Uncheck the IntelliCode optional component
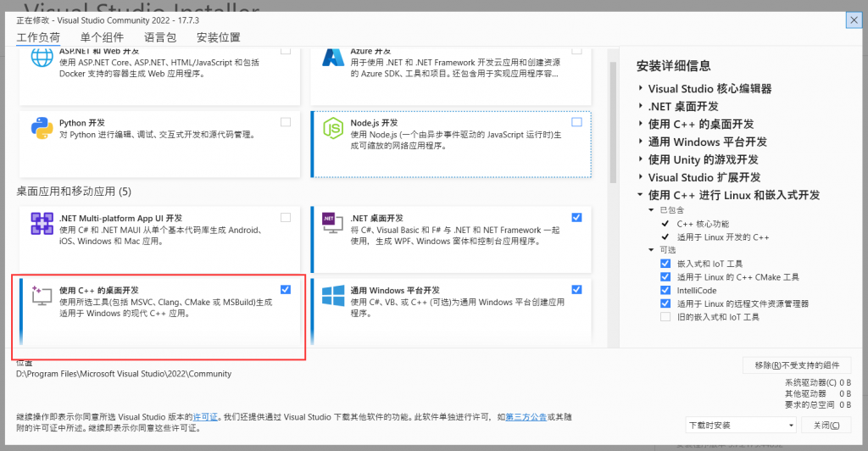Image resolution: width=868 pixels, height=451 pixels. click(x=665, y=290)
